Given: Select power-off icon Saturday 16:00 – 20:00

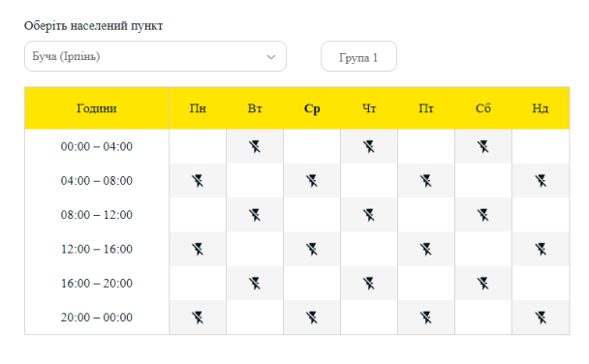Looking at the screenshot, I should (x=483, y=284).
